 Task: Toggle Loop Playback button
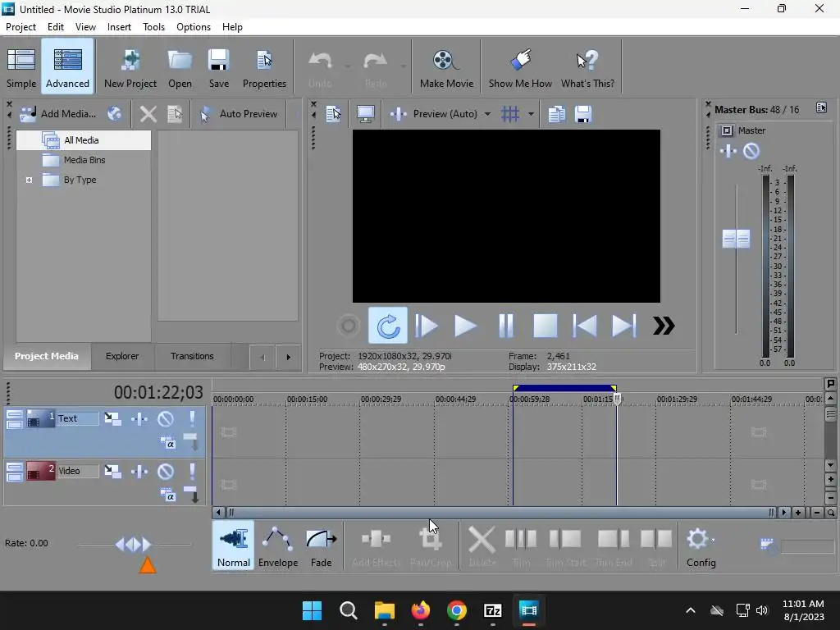(x=388, y=325)
